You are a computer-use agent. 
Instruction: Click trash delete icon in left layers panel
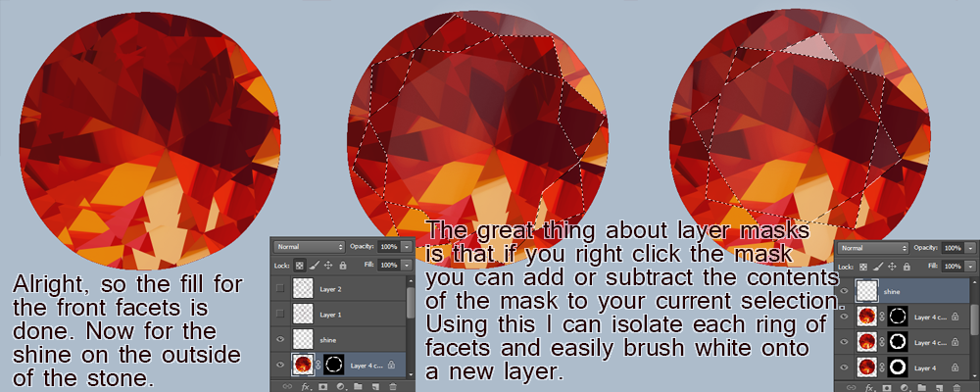[x=392, y=386]
